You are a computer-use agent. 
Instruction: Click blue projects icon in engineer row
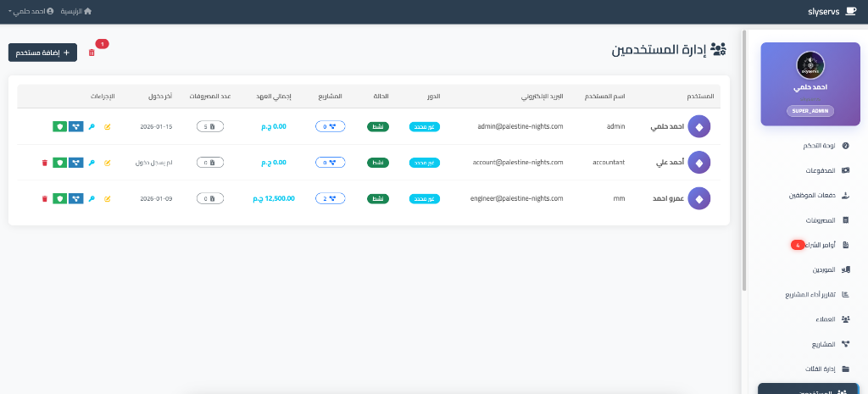(x=75, y=198)
